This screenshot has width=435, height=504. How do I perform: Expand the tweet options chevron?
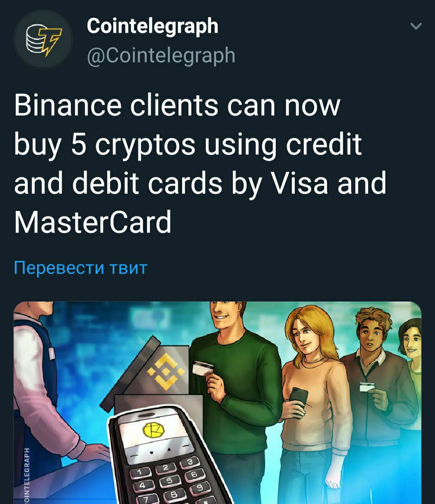click(416, 27)
